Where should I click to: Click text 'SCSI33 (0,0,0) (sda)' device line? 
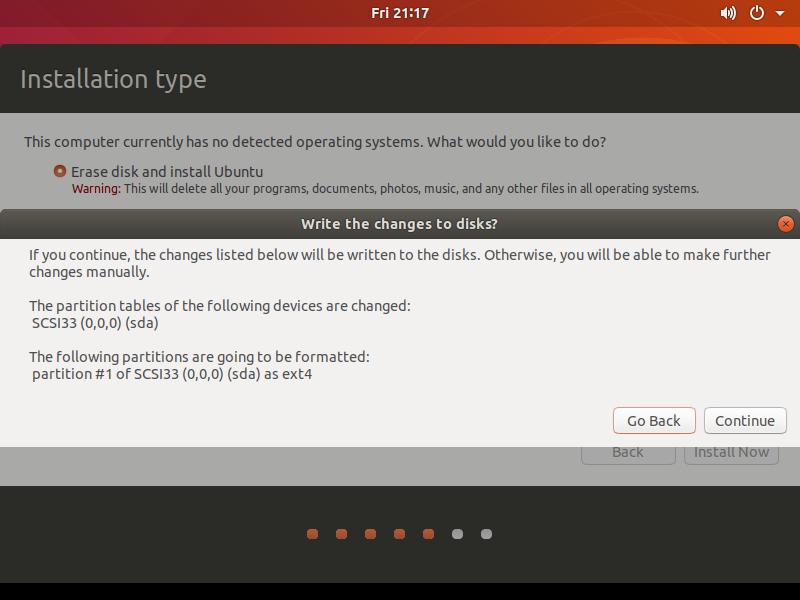tap(95, 323)
